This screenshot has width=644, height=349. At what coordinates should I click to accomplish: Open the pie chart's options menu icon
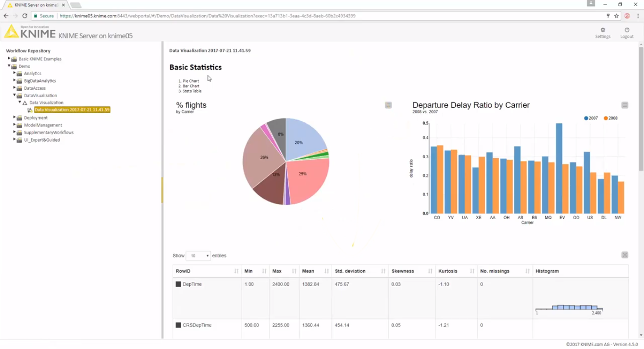tap(388, 105)
